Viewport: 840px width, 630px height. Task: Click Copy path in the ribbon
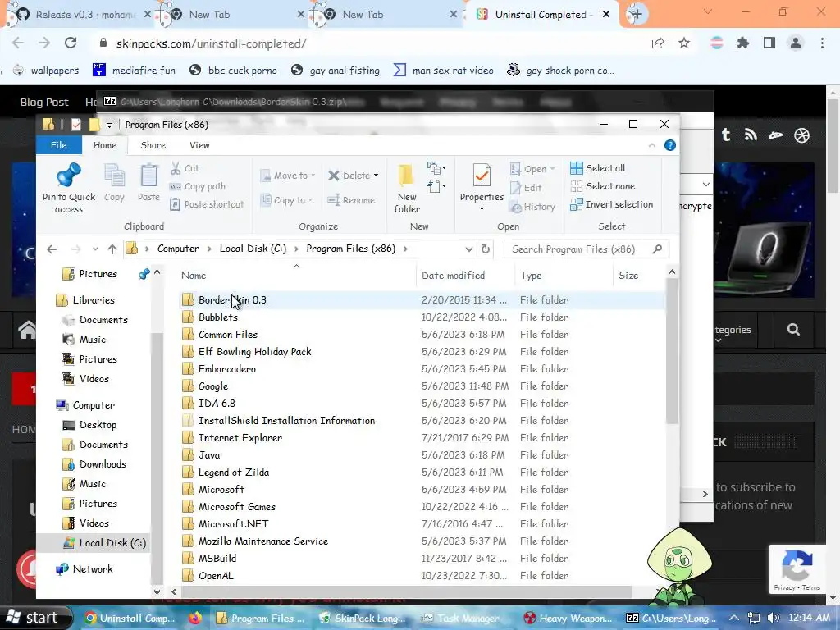198,186
